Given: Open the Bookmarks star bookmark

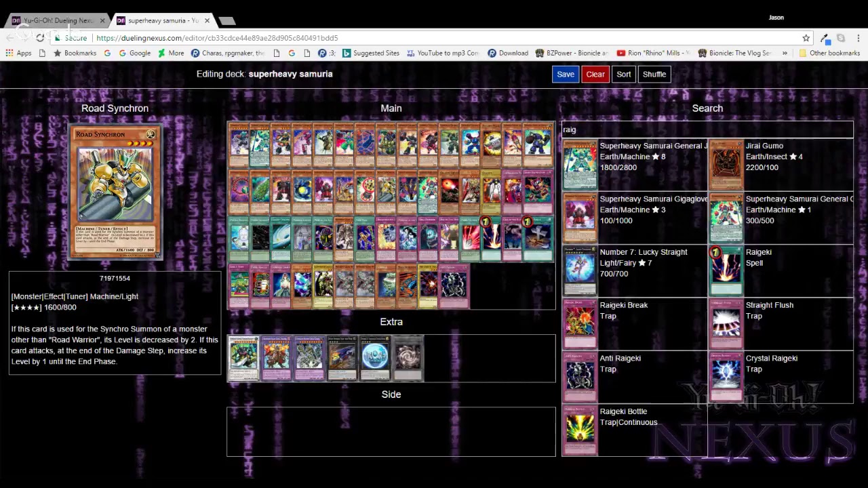Looking at the screenshot, I should (x=75, y=53).
